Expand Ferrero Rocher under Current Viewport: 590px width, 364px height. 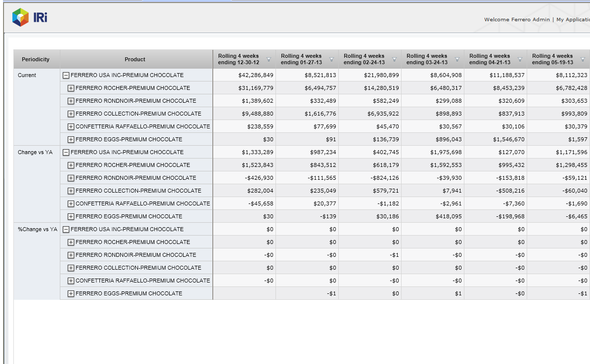pos(71,88)
